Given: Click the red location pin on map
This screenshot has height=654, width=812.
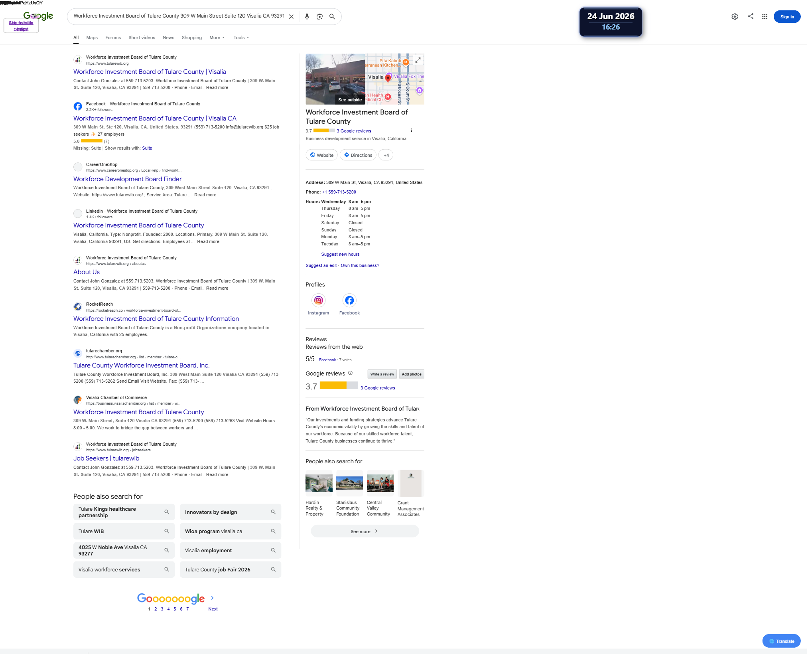Looking at the screenshot, I should coord(388,78).
